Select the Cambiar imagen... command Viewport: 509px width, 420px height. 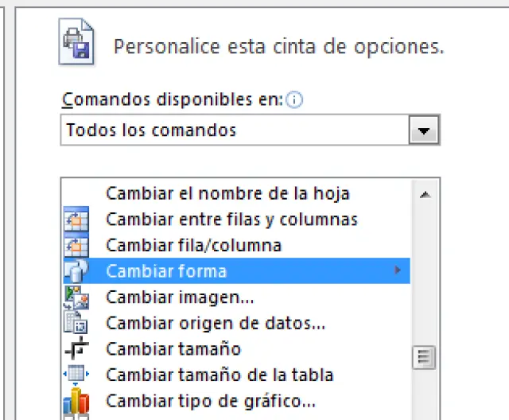180,297
